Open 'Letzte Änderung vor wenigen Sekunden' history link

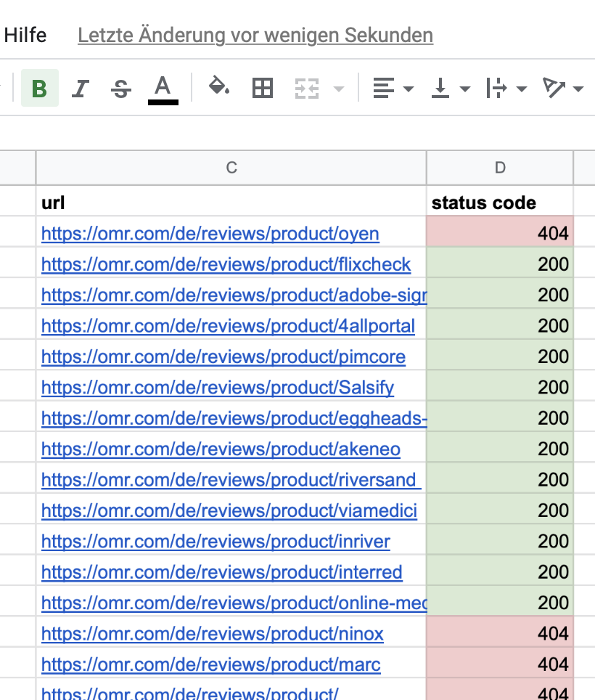tap(255, 36)
